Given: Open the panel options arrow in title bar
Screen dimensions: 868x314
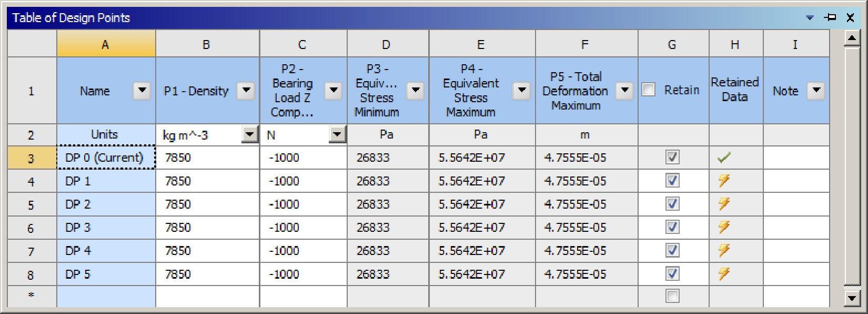Looking at the screenshot, I should coord(810,18).
